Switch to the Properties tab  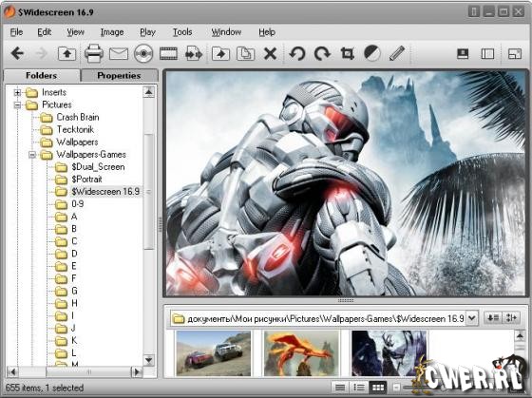click(119, 75)
